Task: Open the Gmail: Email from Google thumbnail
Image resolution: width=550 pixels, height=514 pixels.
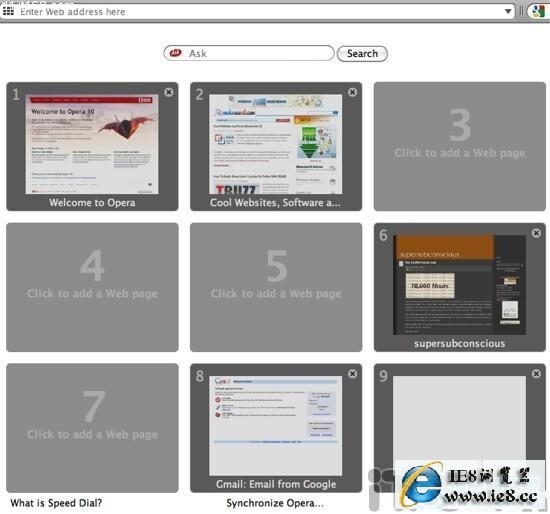Action: click(x=276, y=426)
